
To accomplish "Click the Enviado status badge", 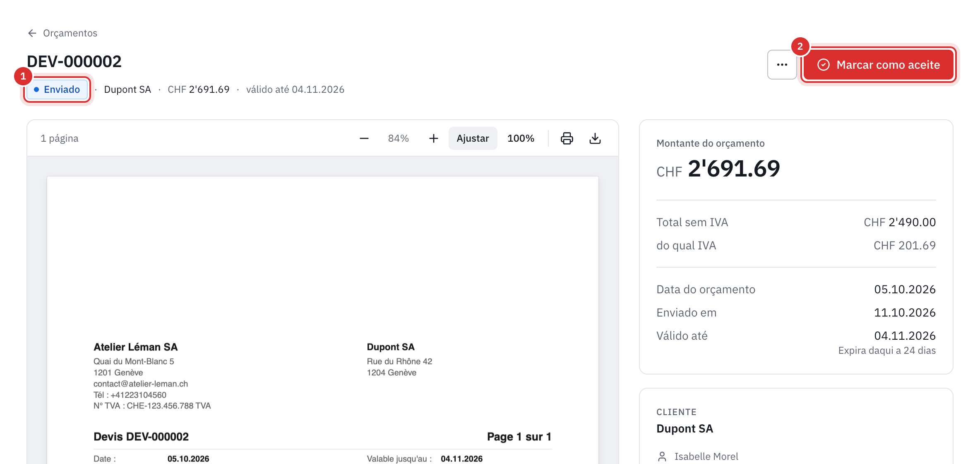I will 57,89.
